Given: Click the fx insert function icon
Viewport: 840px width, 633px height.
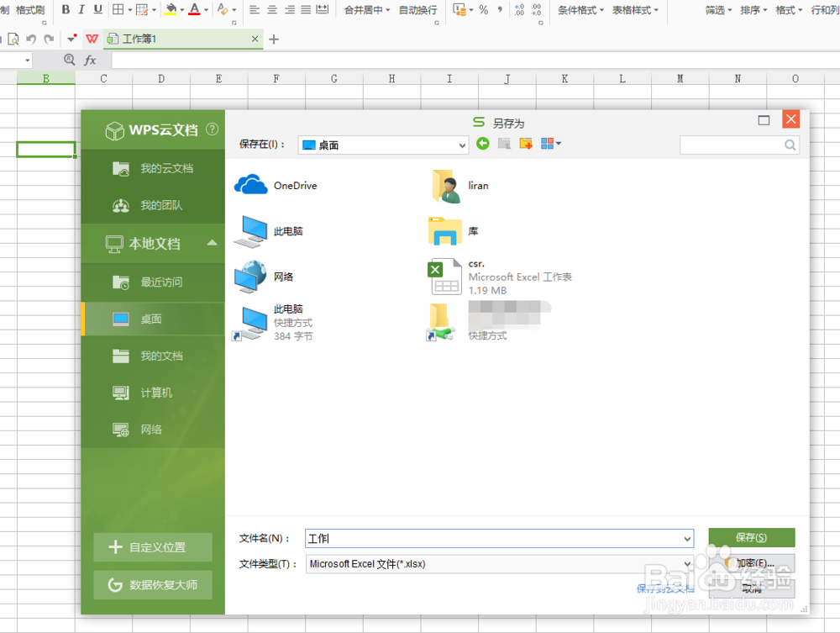Looking at the screenshot, I should pyautogui.click(x=90, y=60).
